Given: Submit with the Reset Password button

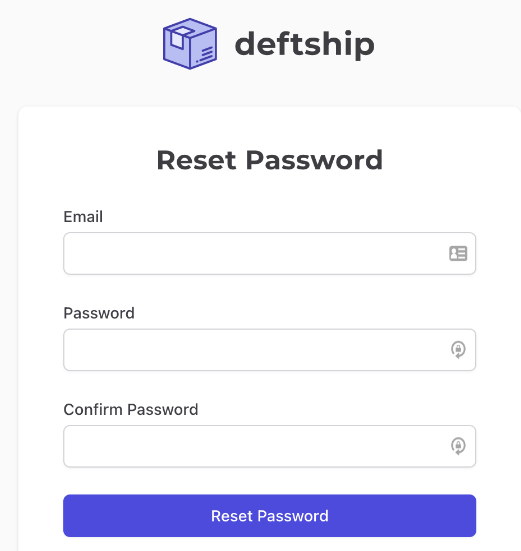Looking at the screenshot, I should click(269, 516).
